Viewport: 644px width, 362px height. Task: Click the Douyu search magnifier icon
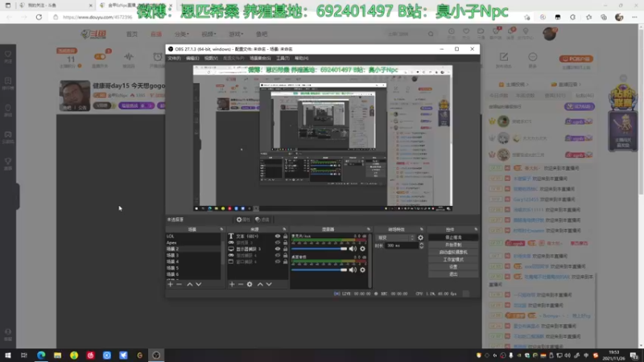click(431, 34)
